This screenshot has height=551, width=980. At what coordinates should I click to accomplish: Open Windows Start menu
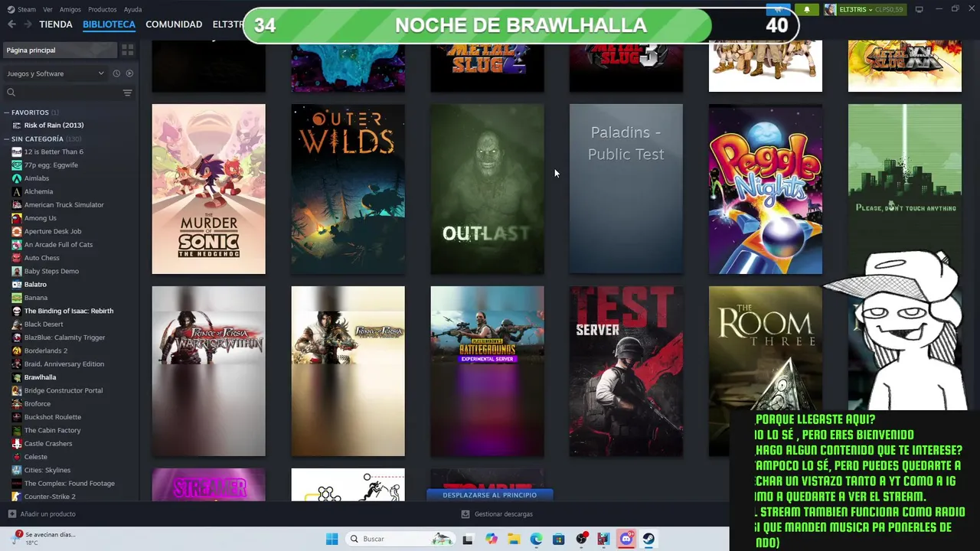pos(332,539)
